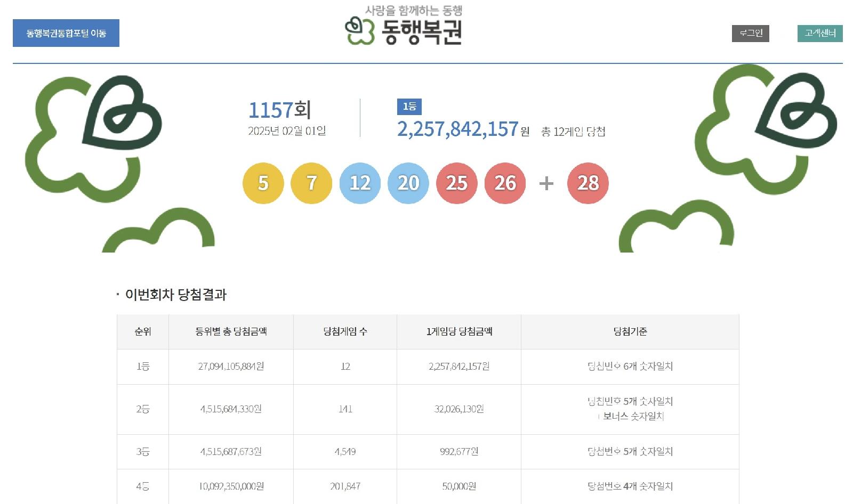
Task: Click the total amount 27,094,105,884원
Action: pos(231,367)
